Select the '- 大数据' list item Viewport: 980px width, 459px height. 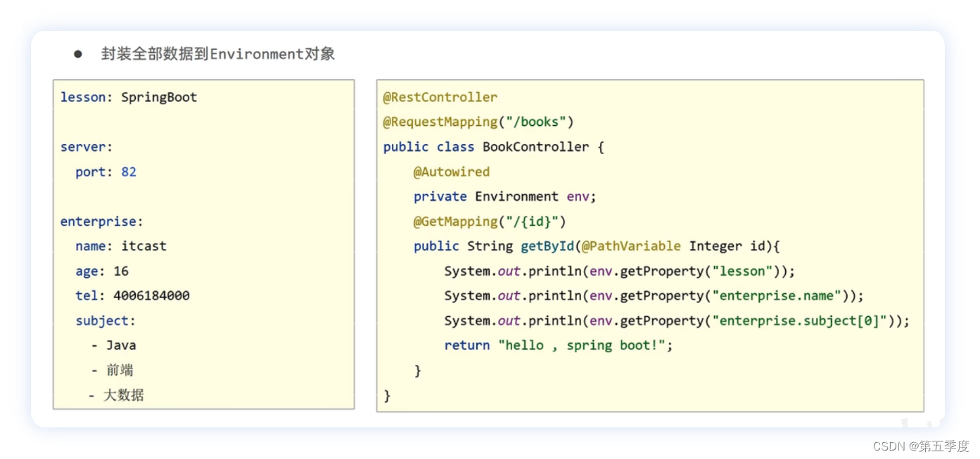coord(117,395)
